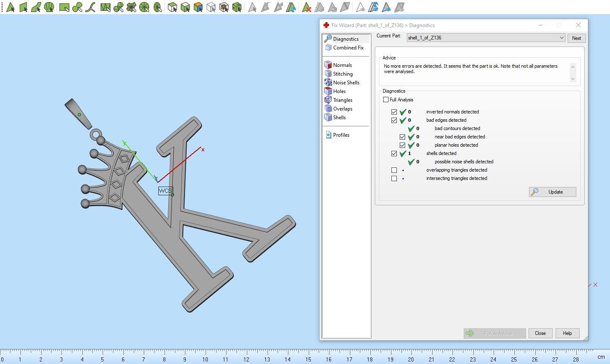Click the two triangles with blue eye icon
This screenshot has width=610, height=364.
pyautogui.click(x=374, y=7)
